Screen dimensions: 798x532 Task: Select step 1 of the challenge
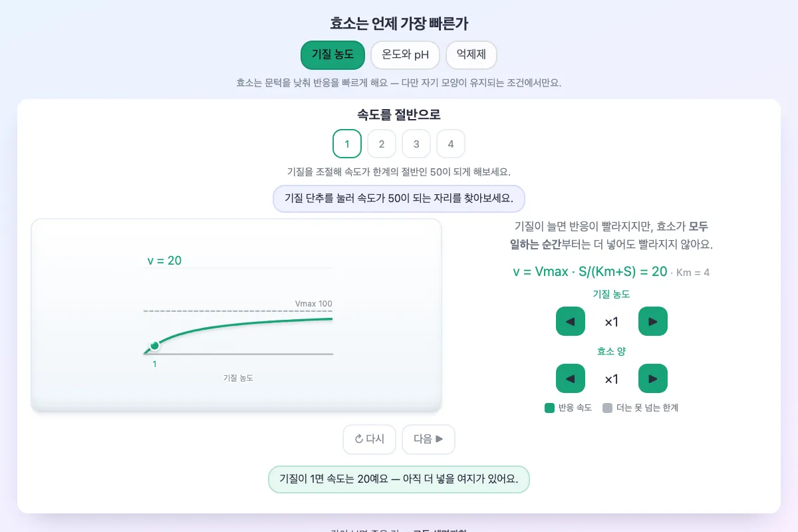(x=347, y=144)
